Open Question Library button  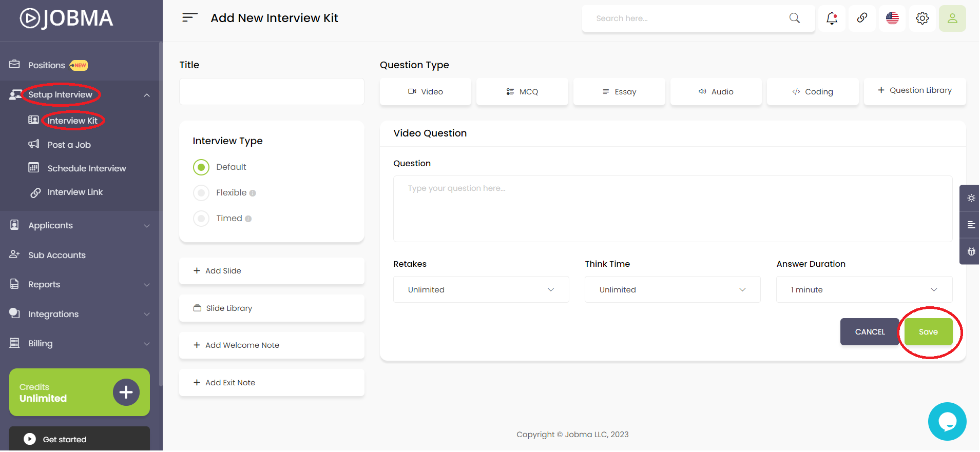(x=915, y=91)
